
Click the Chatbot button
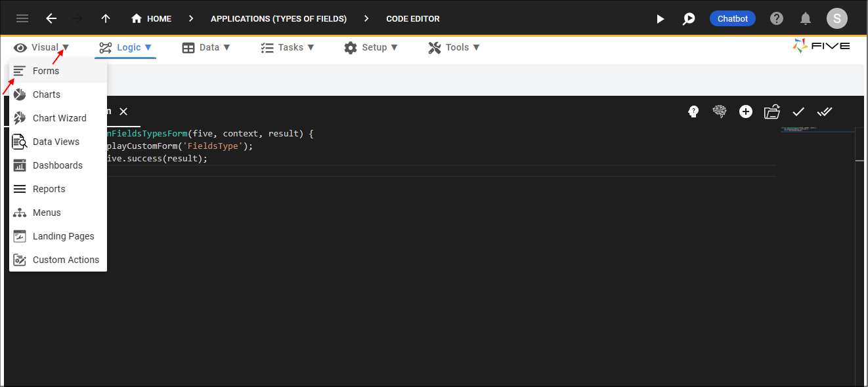732,18
